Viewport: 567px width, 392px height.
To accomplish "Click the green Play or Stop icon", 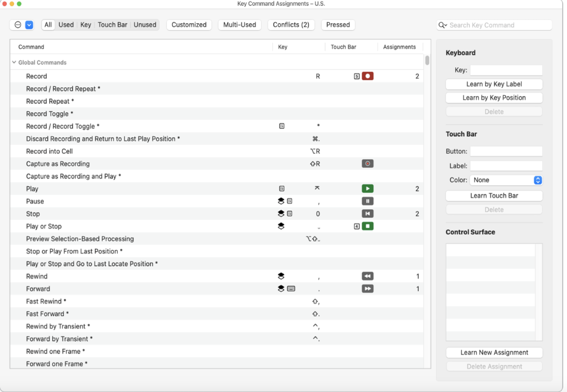I will [367, 226].
